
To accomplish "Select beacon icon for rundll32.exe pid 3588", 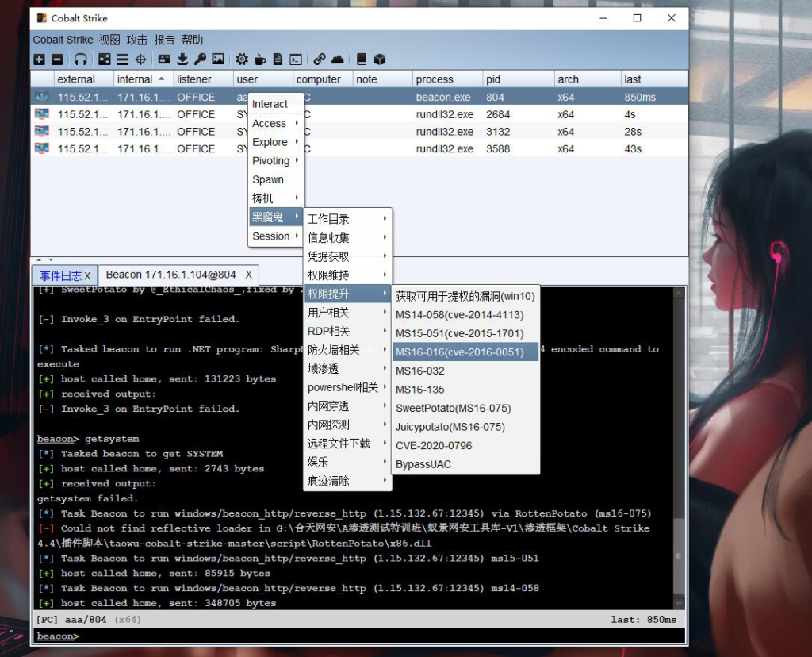I will tap(42, 148).
